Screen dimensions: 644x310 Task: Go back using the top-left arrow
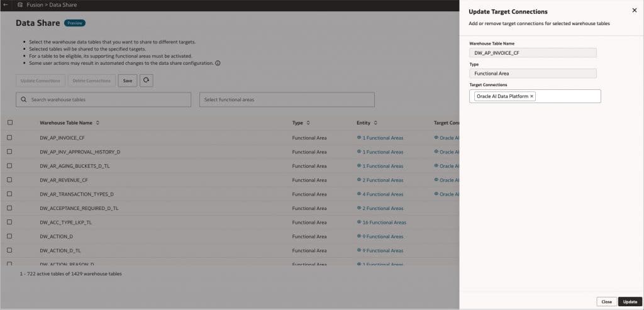6,5
